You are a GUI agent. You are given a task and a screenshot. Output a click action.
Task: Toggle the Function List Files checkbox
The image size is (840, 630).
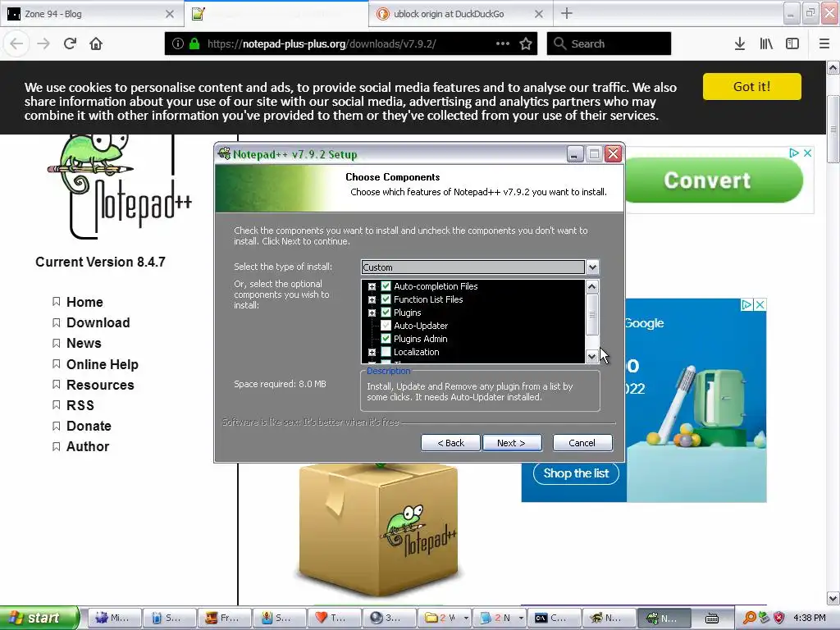[x=386, y=299]
